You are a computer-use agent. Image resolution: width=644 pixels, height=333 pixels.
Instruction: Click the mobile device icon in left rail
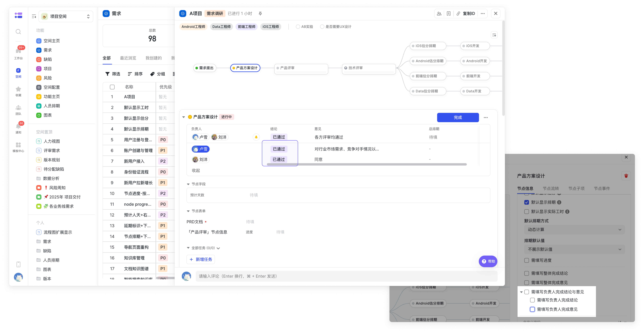click(18, 264)
